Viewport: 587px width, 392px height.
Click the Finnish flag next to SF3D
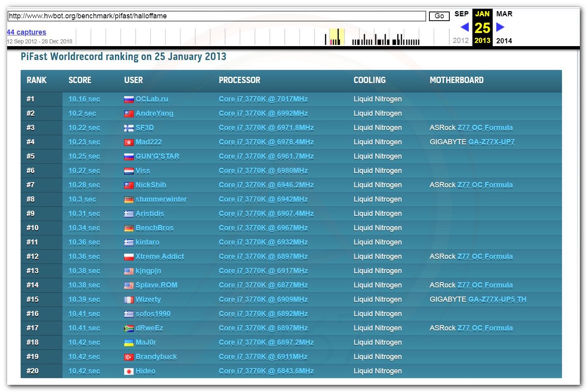(129, 128)
